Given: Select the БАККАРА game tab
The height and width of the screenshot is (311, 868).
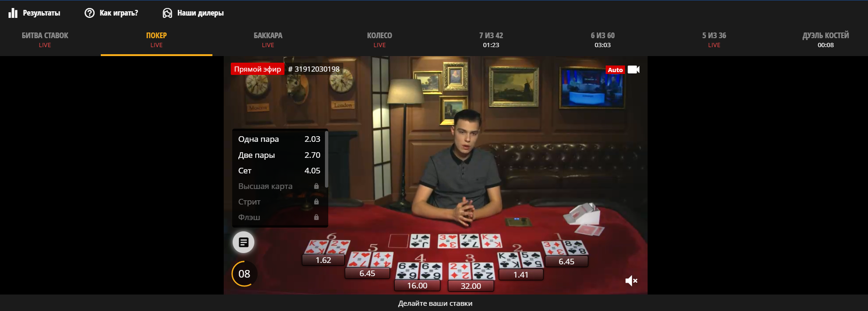Looking at the screenshot, I should point(268,40).
